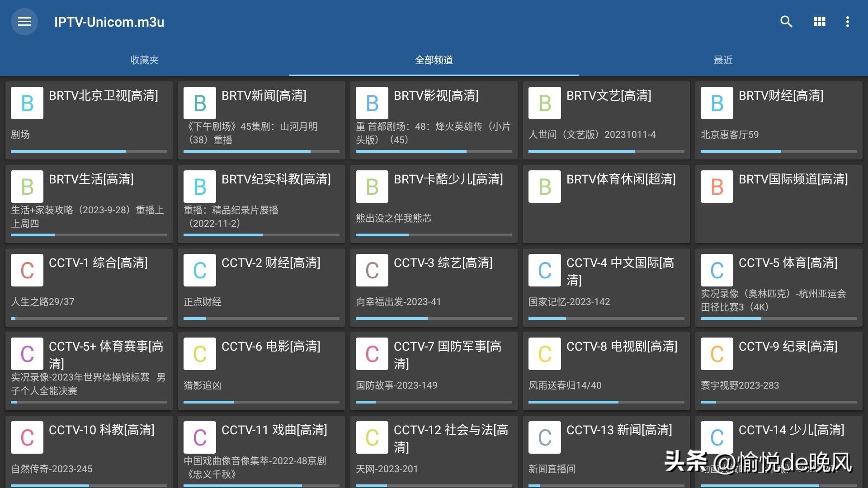Click program text 天网-2023-201
Image resolution: width=868 pixels, height=488 pixels.
click(x=387, y=469)
